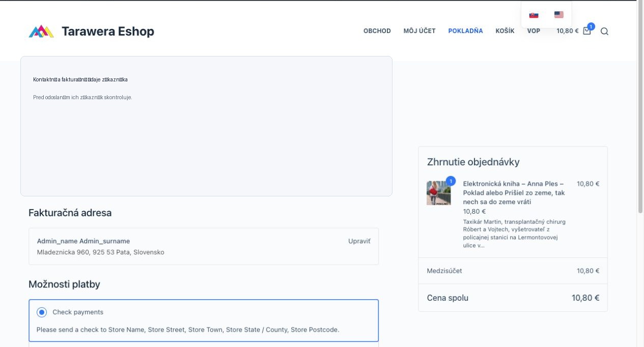Viewport: 644px width, 347px height.
Task: Click the Tarawera Eshop site title
Action: (108, 32)
